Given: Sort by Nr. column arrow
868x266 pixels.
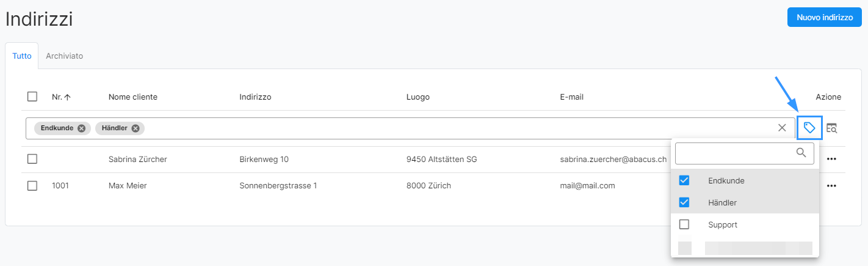Looking at the screenshot, I should (x=67, y=97).
